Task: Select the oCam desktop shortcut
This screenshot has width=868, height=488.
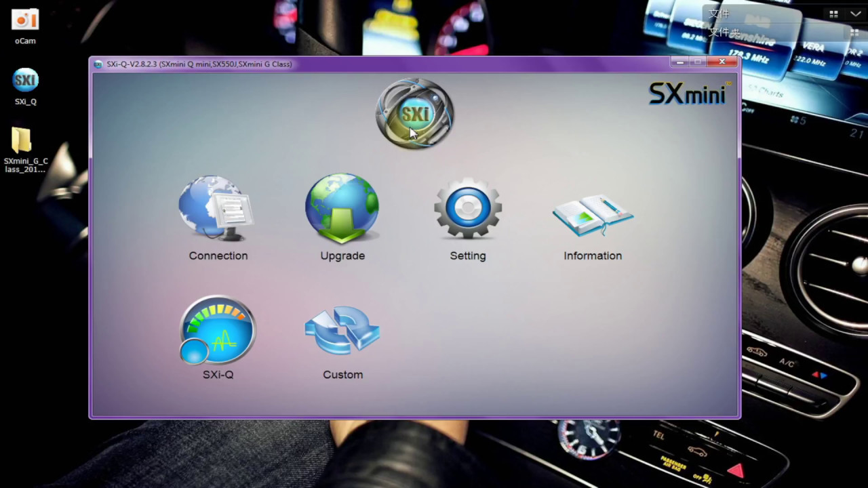Action: [25, 26]
